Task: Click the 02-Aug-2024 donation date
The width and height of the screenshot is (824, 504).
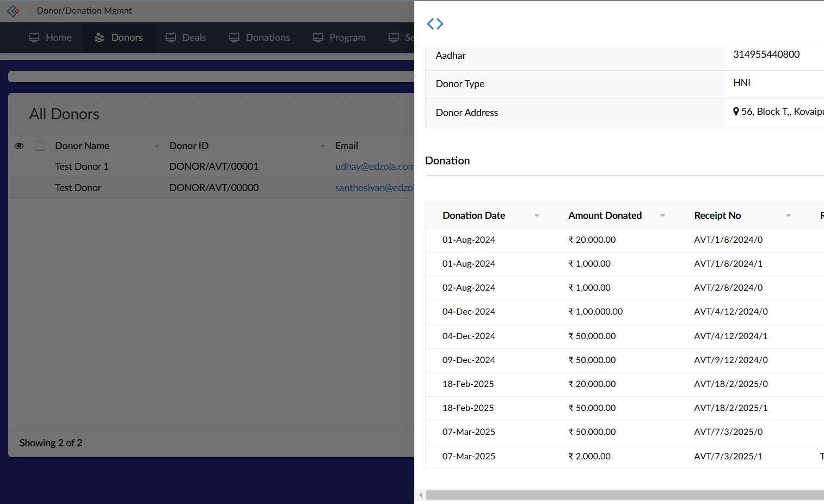Action: click(469, 288)
